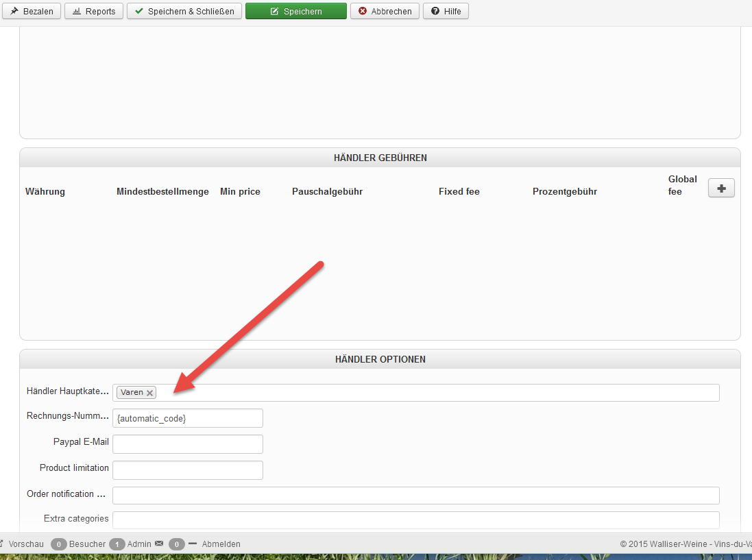Click the Händler Gebühren section title
The image size is (752, 560).
380,158
